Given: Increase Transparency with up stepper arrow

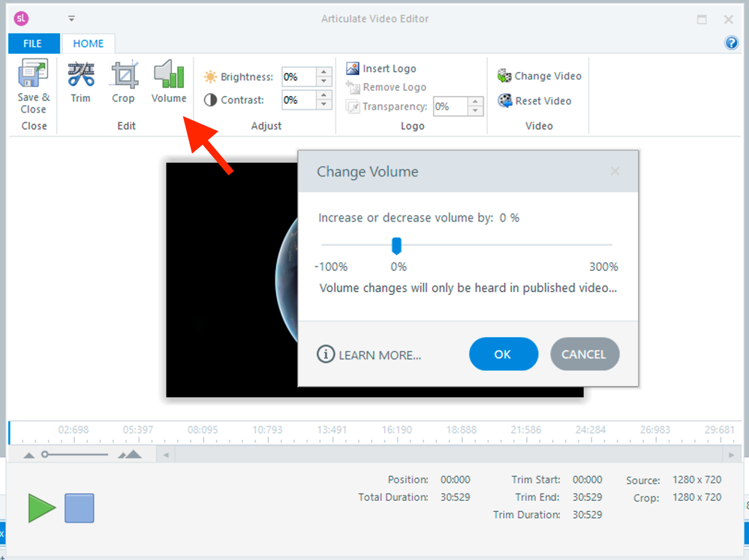Looking at the screenshot, I should point(475,101).
